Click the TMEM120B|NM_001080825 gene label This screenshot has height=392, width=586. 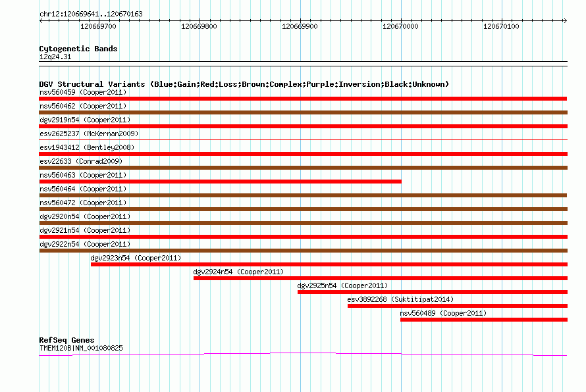tap(81, 348)
